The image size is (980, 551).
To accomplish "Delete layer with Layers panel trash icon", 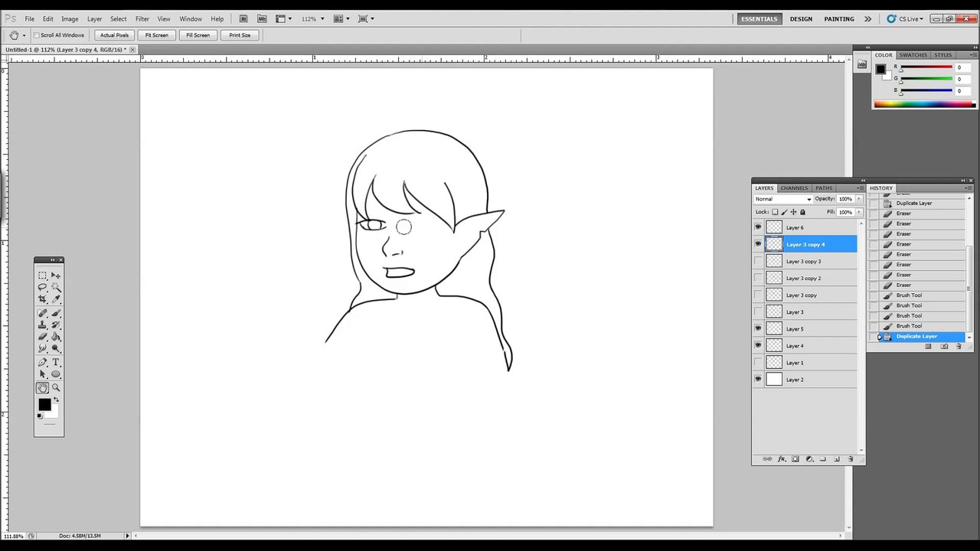I will 851,459.
